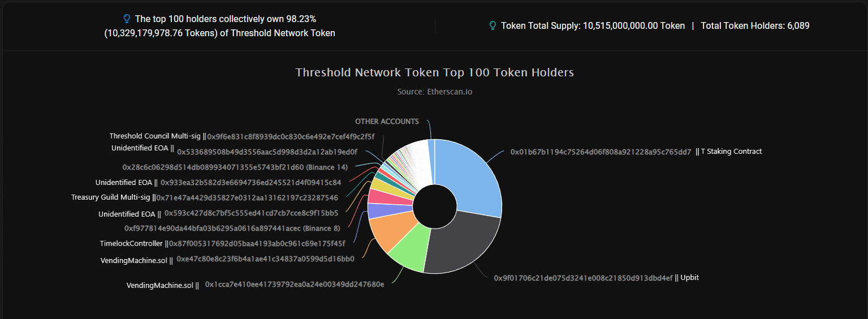The image size is (868, 319).
Task: Click the OTHER ACCOUNTS label
Action: coord(387,122)
